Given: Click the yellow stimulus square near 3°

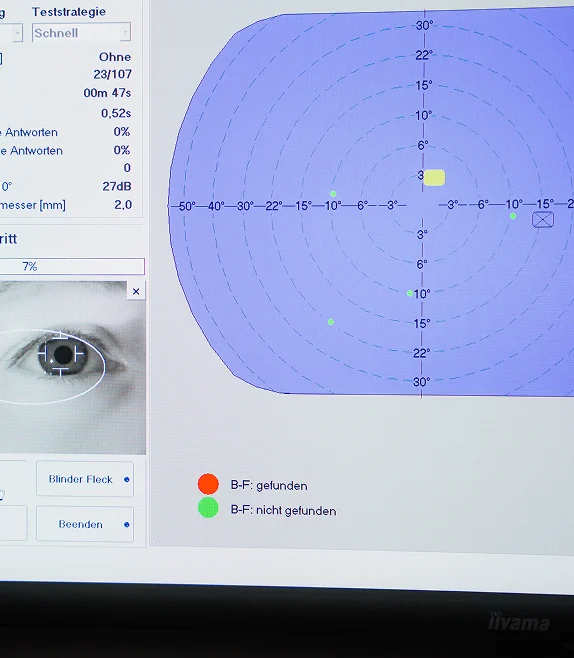Looking at the screenshot, I should click(x=434, y=178).
